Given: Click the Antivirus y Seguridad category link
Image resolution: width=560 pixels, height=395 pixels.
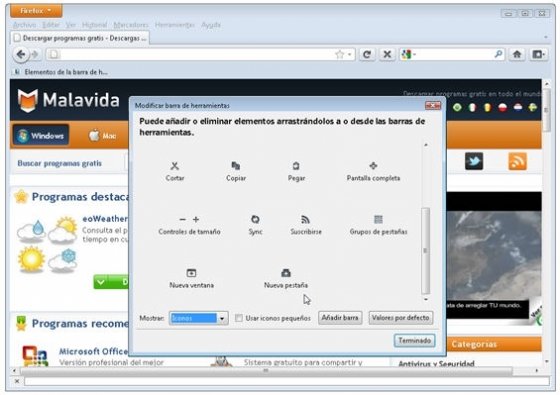Looking at the screenshot, I should tap(436, 364).
